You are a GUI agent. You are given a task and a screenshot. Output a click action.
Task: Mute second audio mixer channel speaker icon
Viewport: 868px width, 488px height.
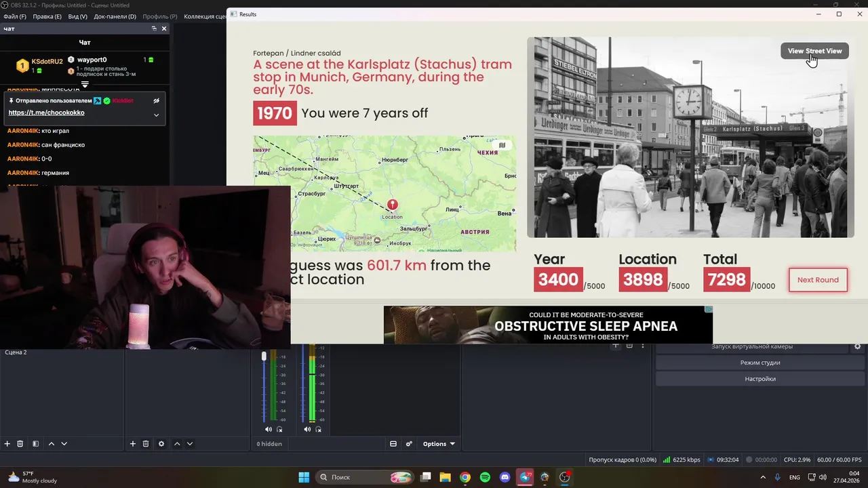click(307, 429)
